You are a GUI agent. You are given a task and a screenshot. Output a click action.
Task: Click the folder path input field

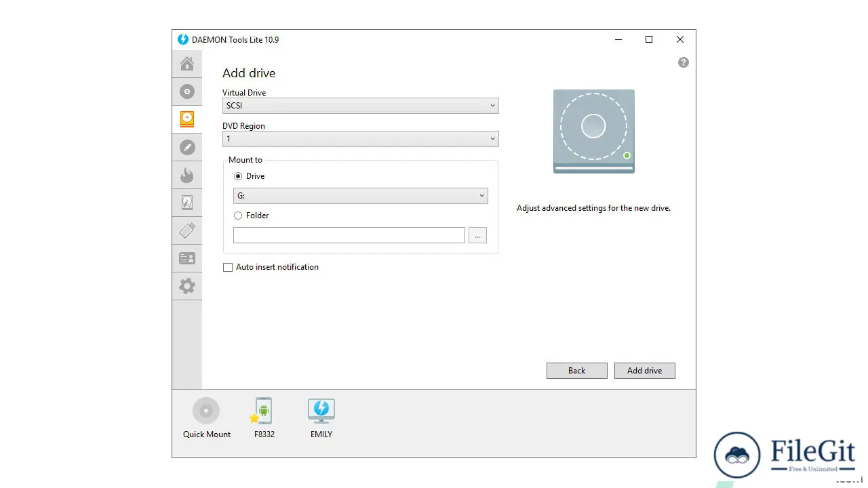pos(349,235)
